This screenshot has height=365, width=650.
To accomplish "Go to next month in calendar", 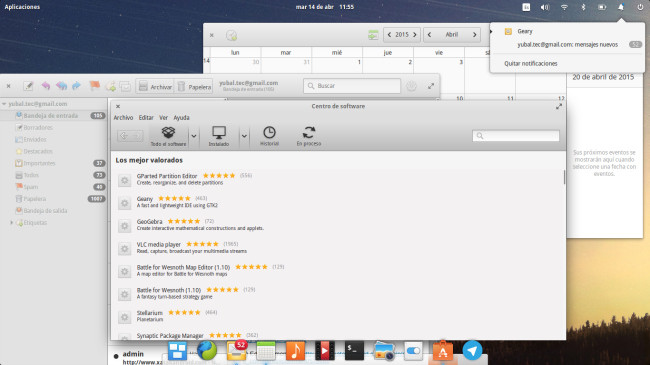I will (475, 35).
